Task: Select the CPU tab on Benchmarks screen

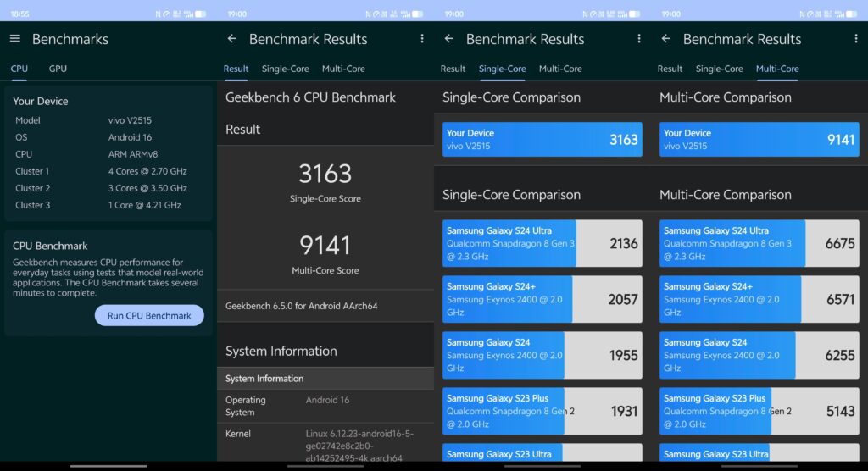Action: tap(19, 69)
